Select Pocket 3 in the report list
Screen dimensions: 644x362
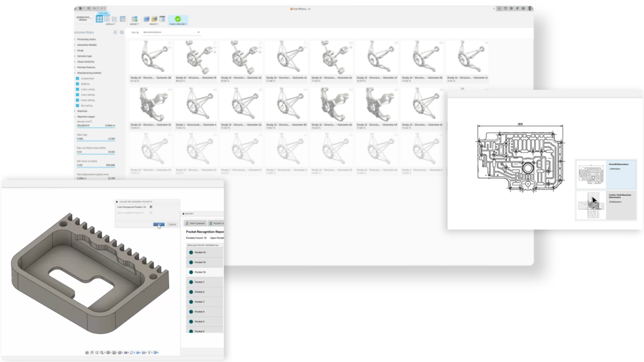coord(204,302)
